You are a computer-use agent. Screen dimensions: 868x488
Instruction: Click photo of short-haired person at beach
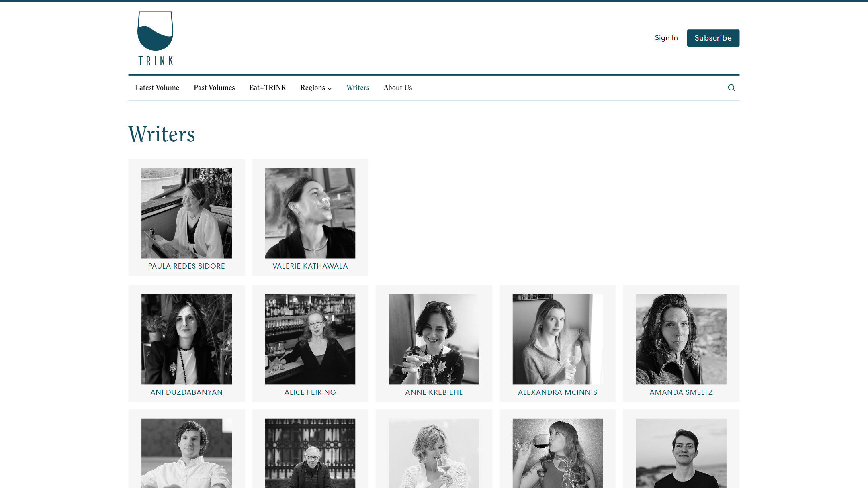681,453
